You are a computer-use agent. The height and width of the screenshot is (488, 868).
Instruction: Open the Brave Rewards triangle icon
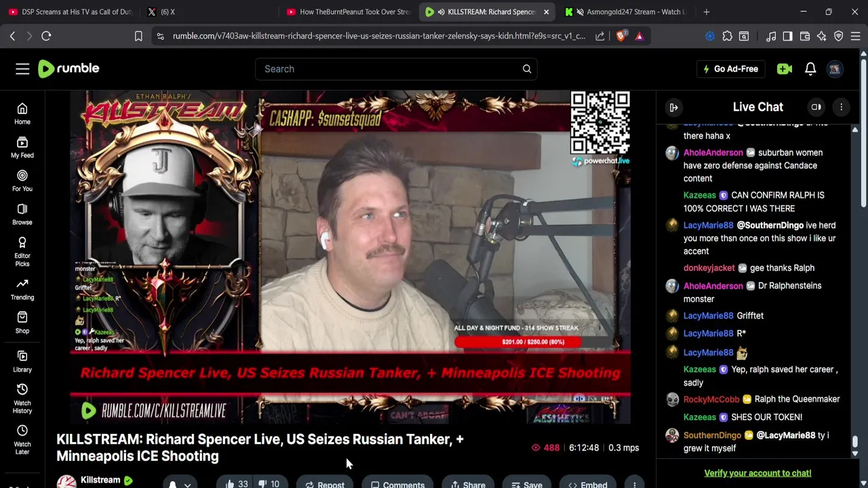point(639,36)
